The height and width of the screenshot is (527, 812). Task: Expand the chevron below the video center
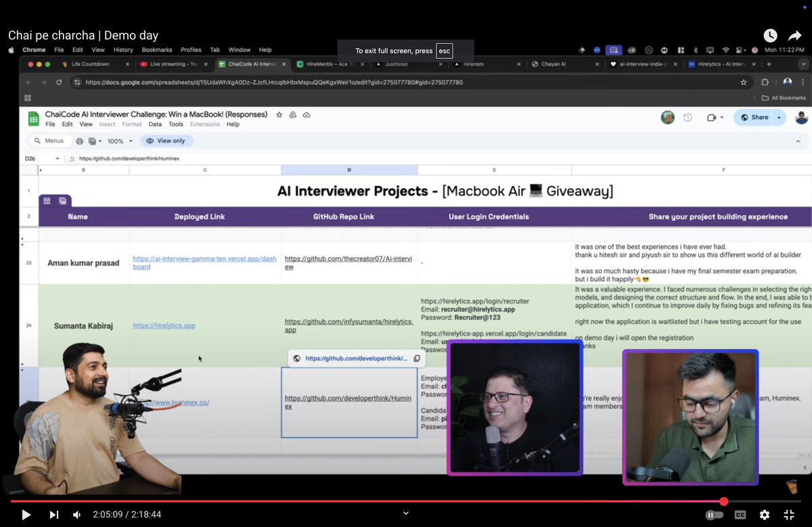(x=406, y=513)
